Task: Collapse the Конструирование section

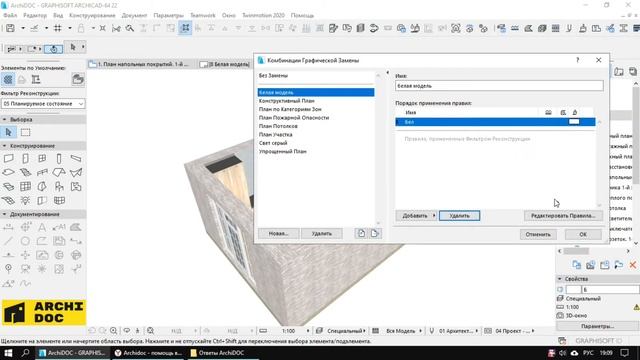Action: coord(4,146)
